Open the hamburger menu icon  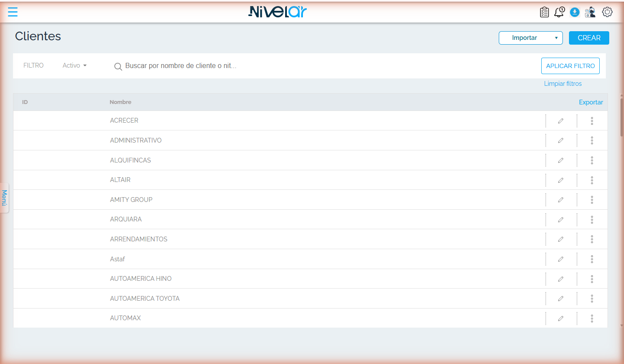[x=13, y=12]
